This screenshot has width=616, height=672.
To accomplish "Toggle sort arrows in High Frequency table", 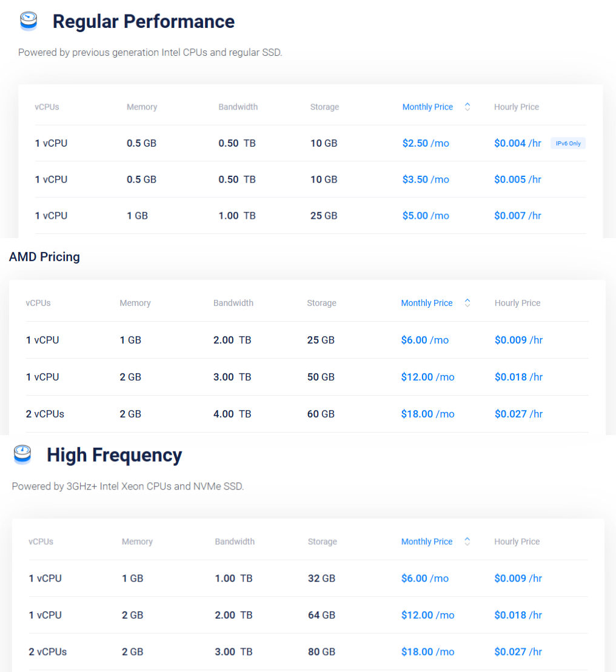I will click(x=467, y=542).
